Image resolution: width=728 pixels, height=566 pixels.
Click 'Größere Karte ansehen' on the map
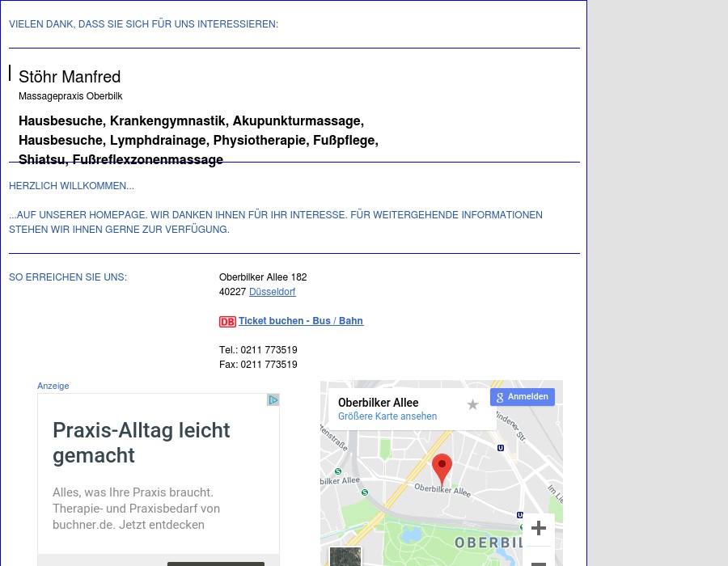[x=387, y=416]
